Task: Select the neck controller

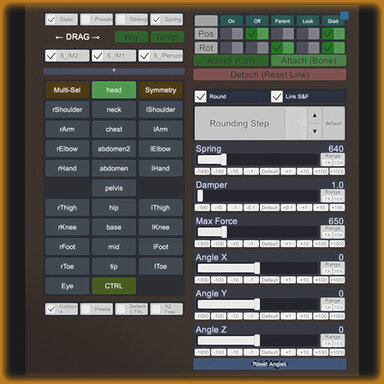Action: pos(114,110)
